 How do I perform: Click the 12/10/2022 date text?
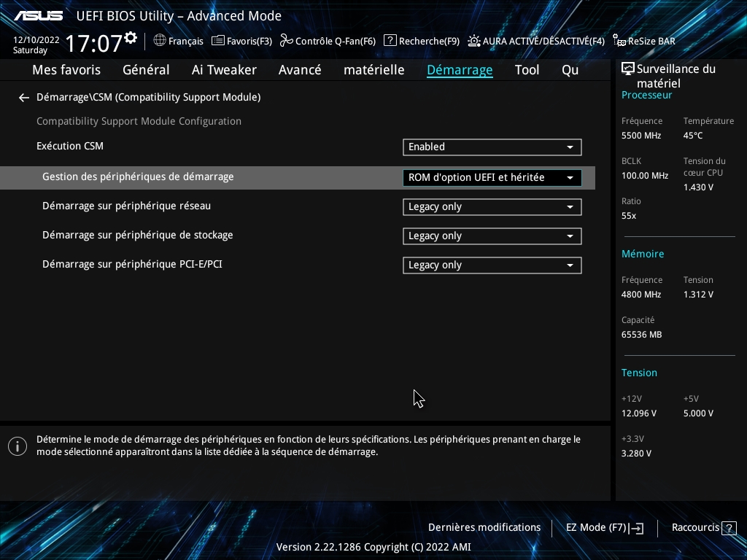36,40
